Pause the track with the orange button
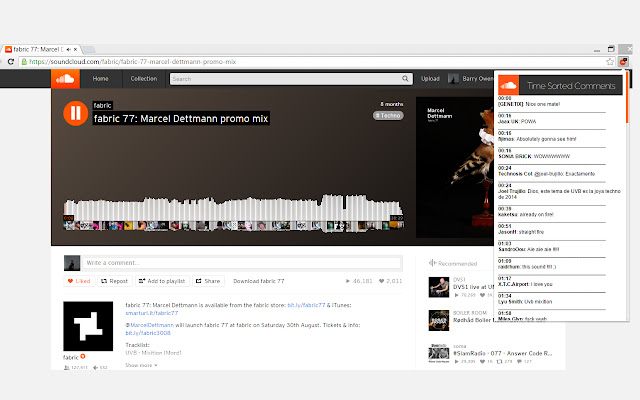The image size is (640, 400). click(x=76, y=113)
